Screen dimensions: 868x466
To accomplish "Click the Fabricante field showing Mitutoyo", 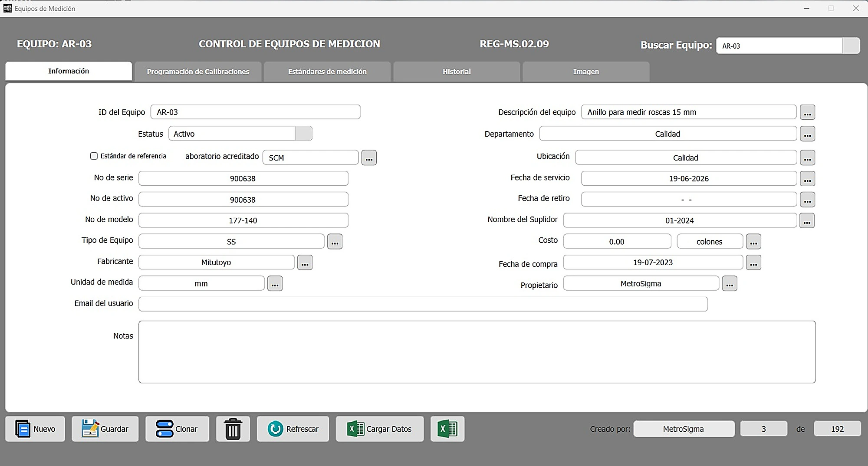I will click(x=216, y=262).
